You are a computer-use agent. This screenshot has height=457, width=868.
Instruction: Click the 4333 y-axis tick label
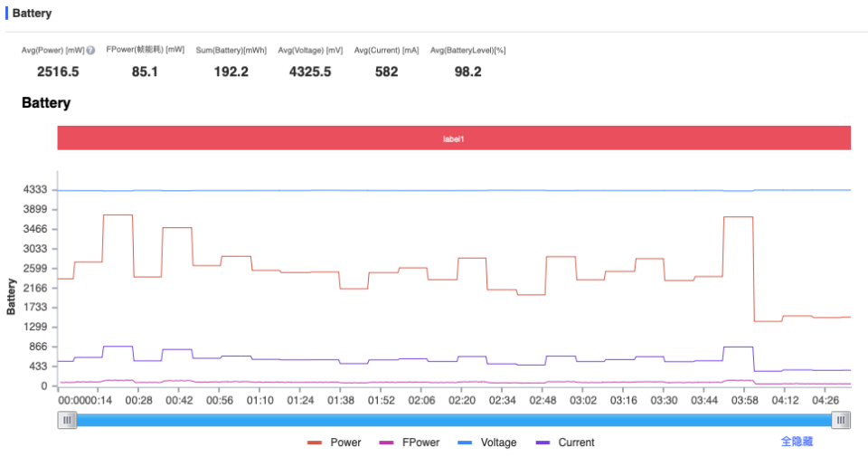click(35, 189)
